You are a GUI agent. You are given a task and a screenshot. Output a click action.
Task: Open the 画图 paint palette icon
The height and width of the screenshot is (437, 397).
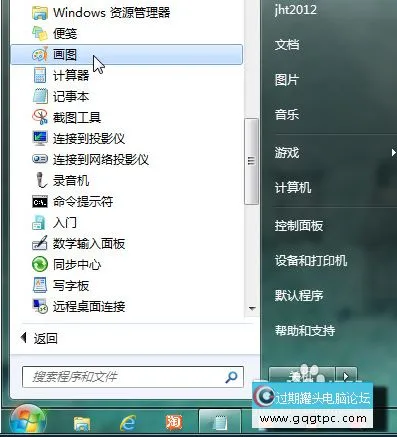(x=40, y=54)
